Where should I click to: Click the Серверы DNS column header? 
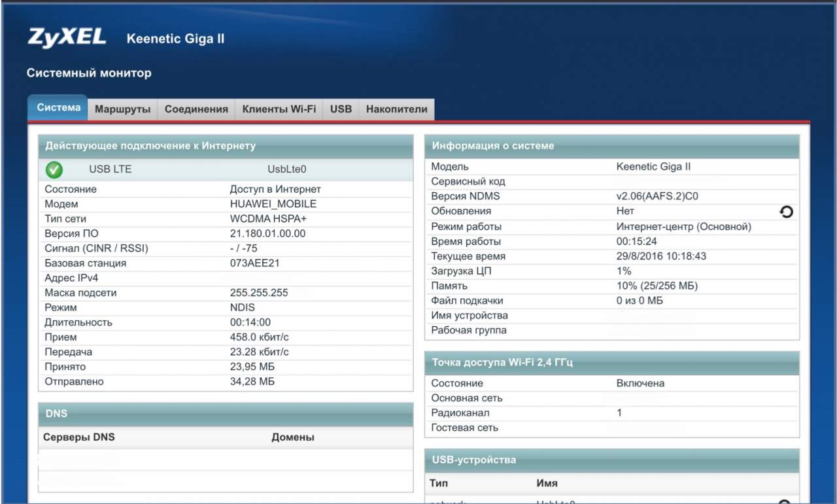pos(78,437)
